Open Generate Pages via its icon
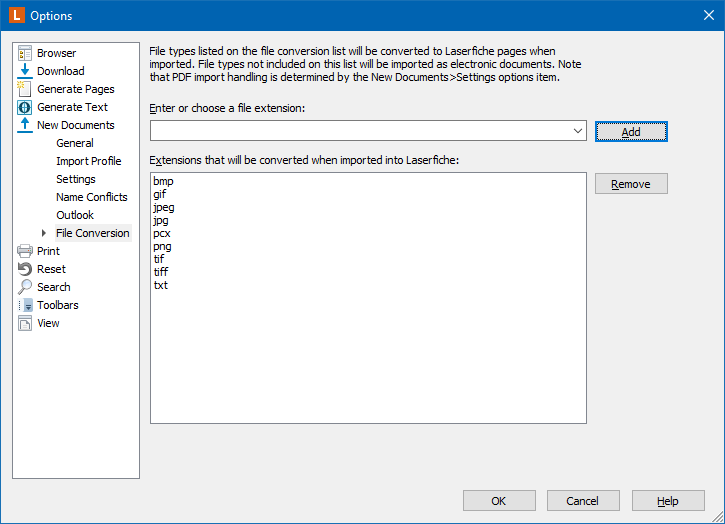Image resolution: width=725 pixels, height=524 pixels. (x=25, y=89)
